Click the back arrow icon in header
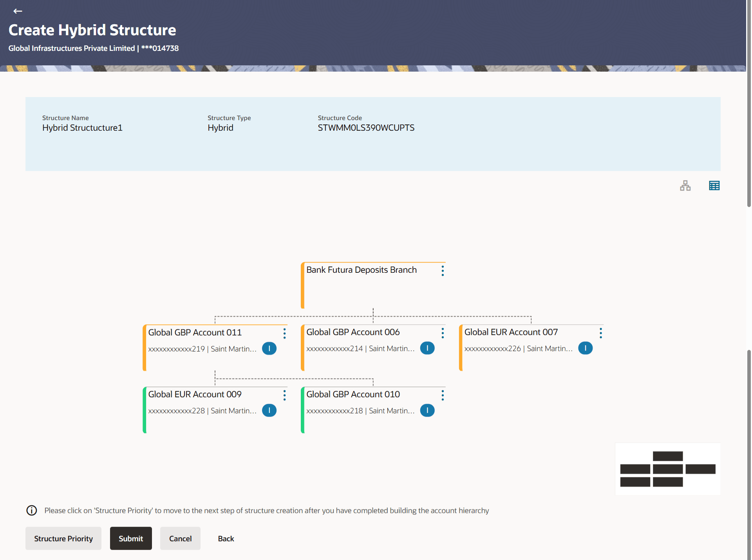 tap(18, 11)
